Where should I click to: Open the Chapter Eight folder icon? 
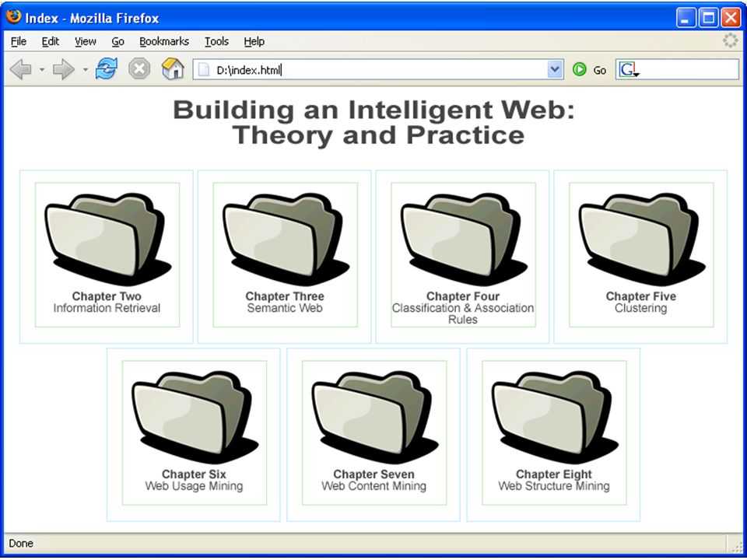[x=556, y=418]
